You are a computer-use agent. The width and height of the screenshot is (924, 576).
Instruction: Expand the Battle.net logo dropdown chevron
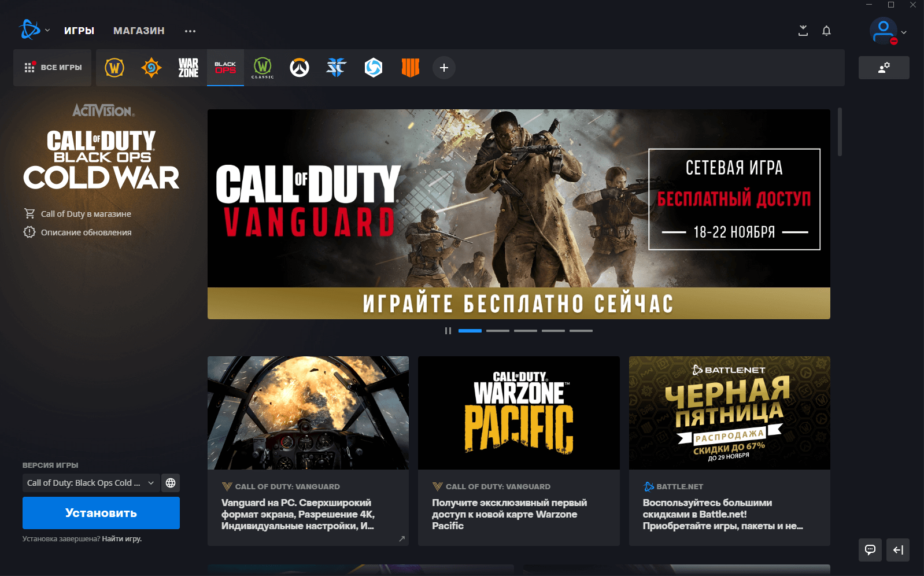point(47,30)
